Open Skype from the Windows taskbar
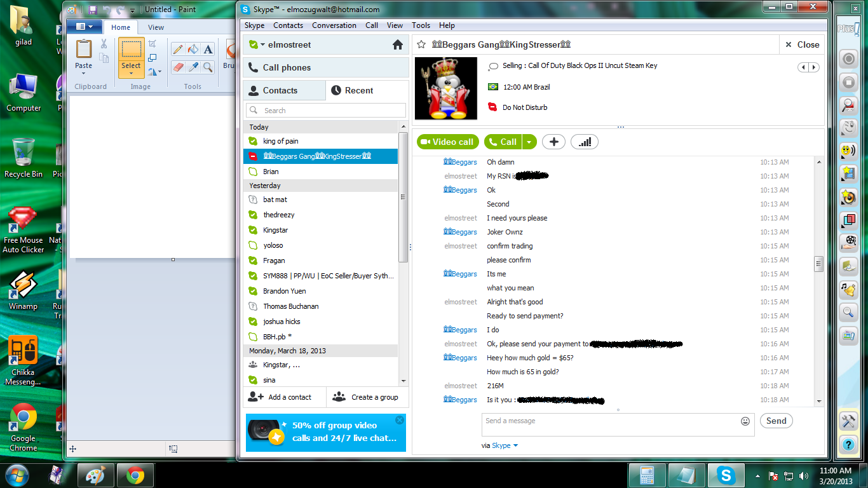 pyautogui.click(x=726, y=475)
